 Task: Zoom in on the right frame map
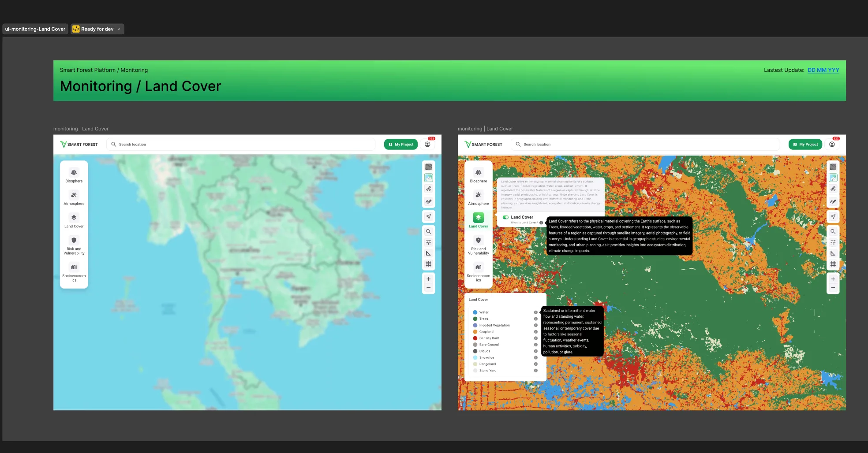(833, 279)
